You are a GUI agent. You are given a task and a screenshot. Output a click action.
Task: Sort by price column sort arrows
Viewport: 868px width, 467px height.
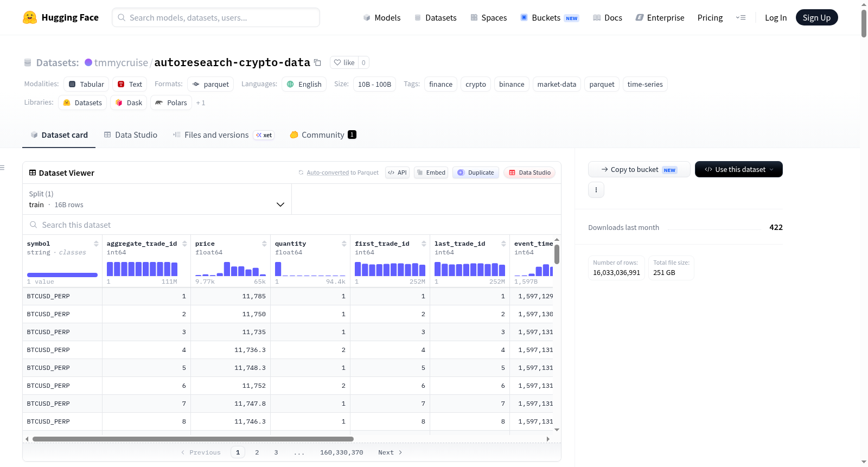(264, 244)
